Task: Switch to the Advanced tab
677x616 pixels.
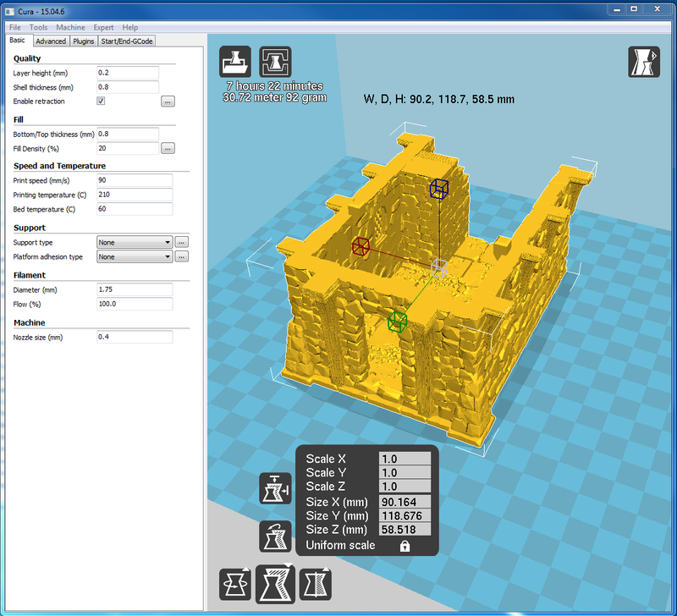Action: tap(51, 41)
